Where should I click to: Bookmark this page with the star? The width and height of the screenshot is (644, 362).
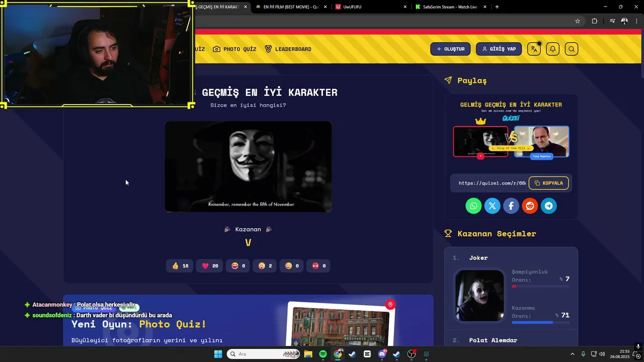(x=578, y=21)
